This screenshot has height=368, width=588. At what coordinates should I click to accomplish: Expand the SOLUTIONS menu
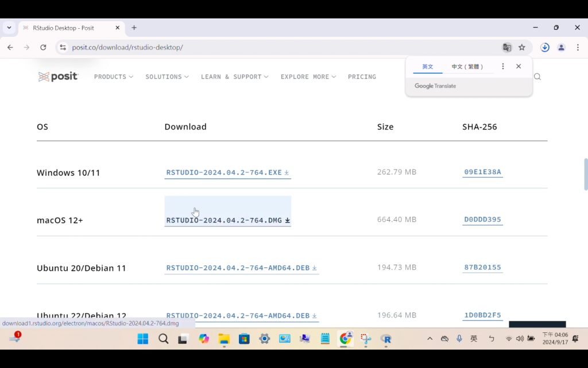click(x=167, y=76)
